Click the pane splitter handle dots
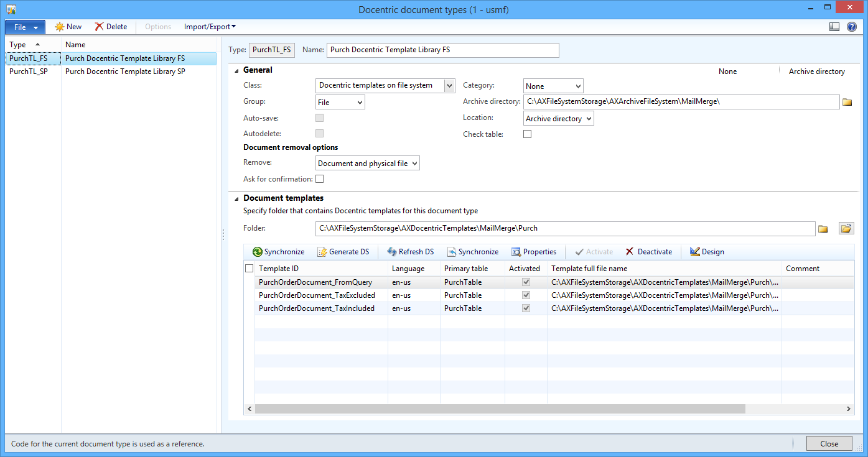Image resolution: width=868 pixels, height=457 pixels. coord(223,234)
